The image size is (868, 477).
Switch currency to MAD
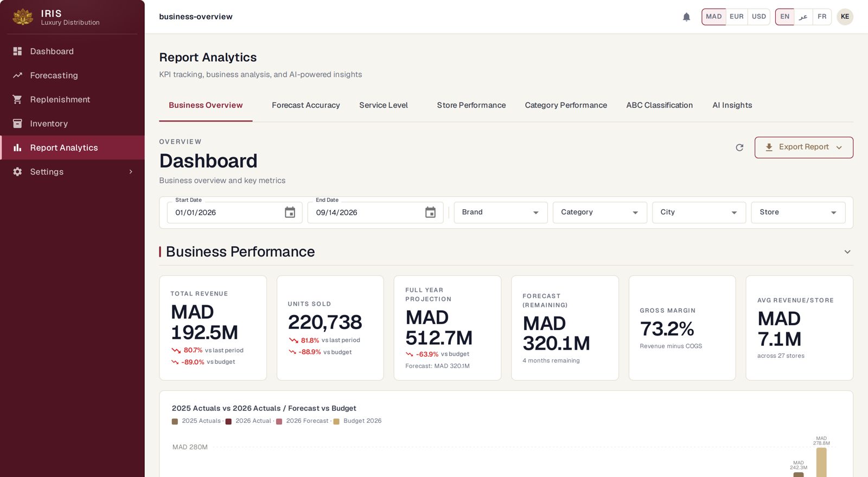[713, 17]
